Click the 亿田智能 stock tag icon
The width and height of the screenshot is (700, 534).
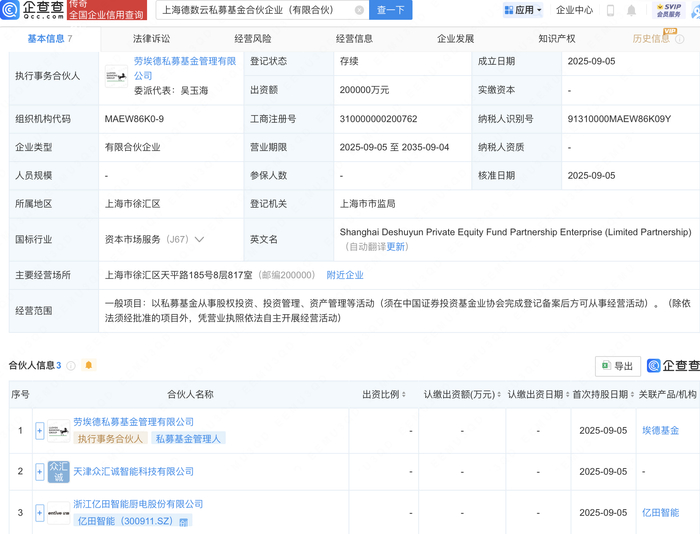tap(184, 521)
